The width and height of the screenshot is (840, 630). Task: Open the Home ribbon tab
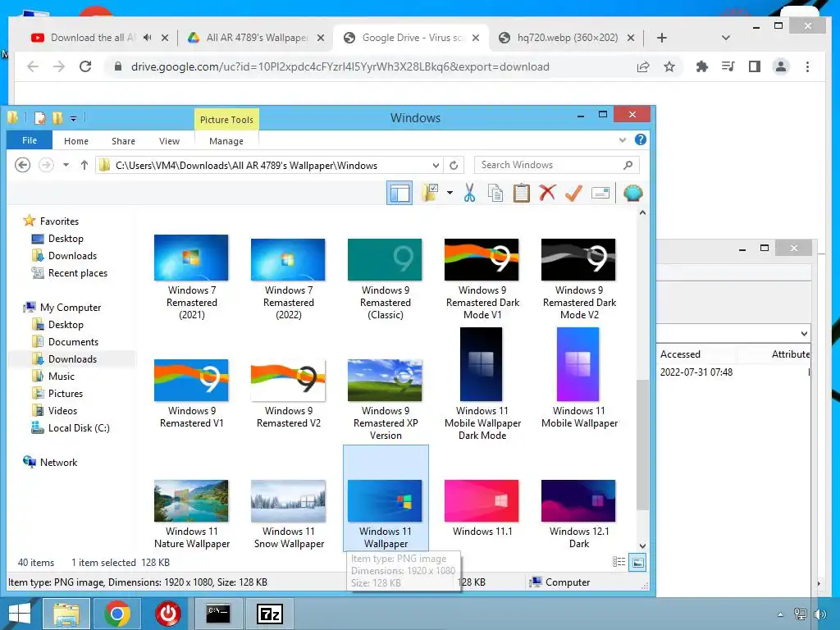[76, 141]
